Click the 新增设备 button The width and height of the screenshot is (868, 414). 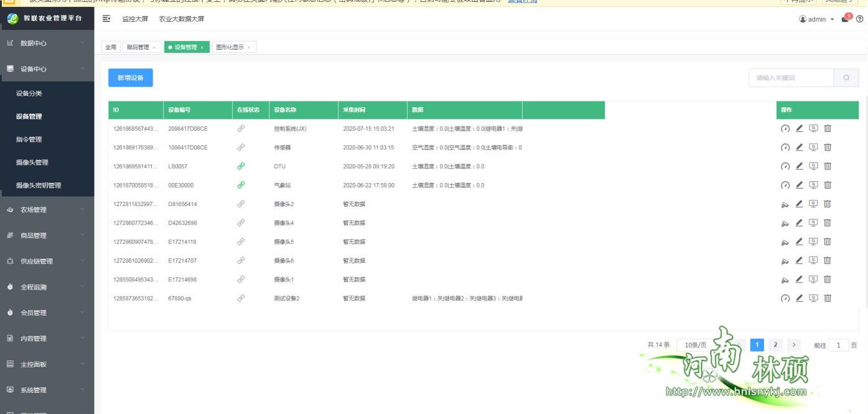click(x=131, y=78)
